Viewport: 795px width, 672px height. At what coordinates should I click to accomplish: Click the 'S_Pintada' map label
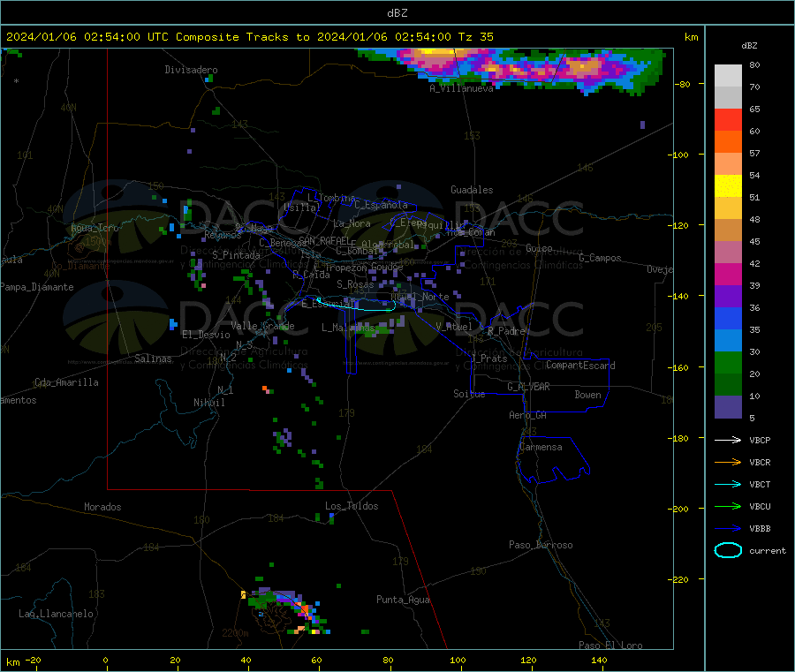point(236,255)
